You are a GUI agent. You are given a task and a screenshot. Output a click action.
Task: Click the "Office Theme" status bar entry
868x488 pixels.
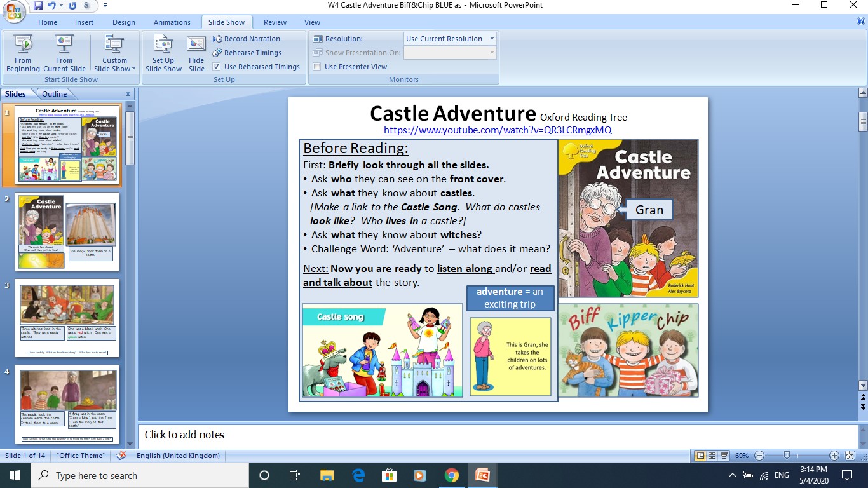[80, 456]
